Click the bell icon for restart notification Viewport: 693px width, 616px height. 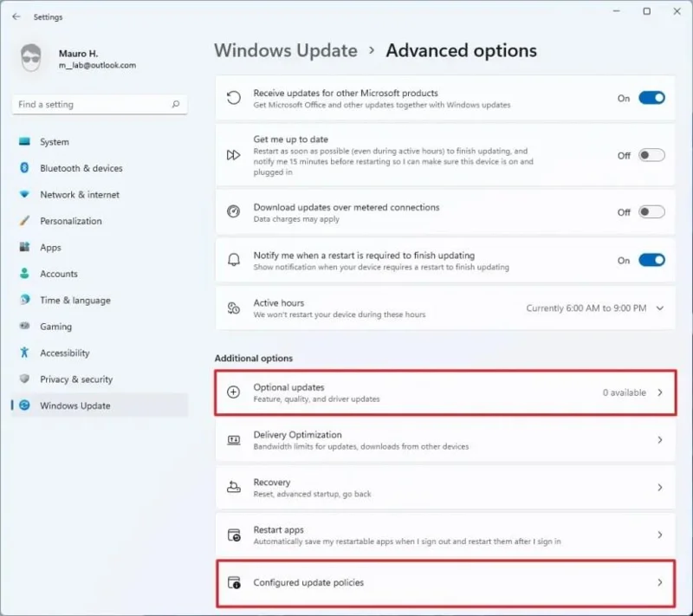click(233, 260)
